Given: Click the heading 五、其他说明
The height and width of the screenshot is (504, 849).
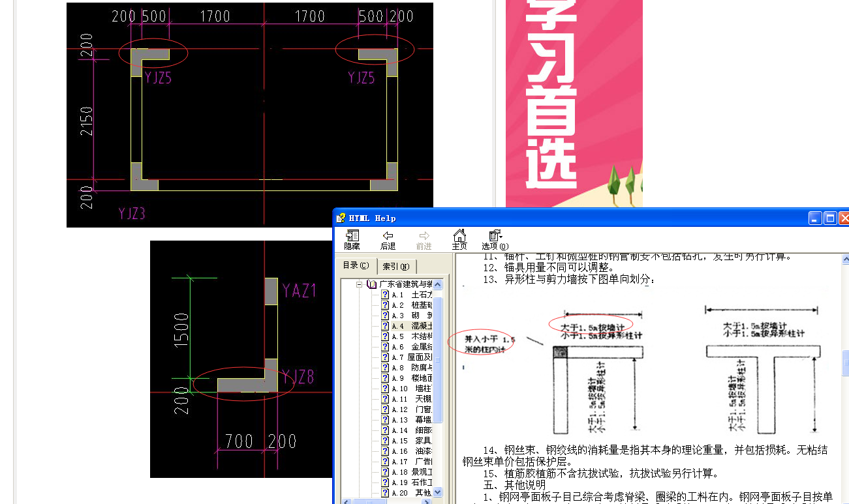Looking at the screenshot, I should pyautogui.click(x=514, y=485).
